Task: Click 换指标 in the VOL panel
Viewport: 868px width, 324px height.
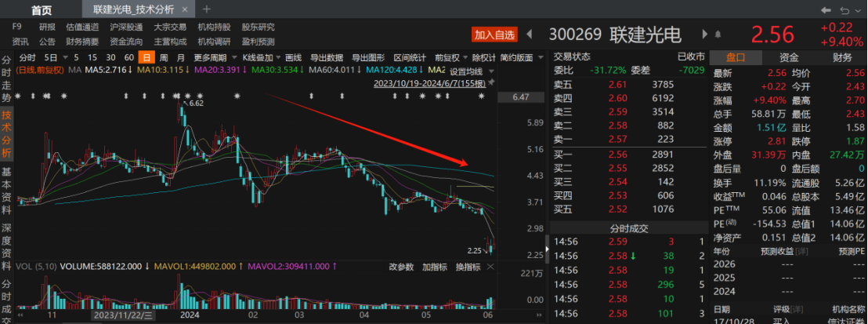Action: (x=468, y=267)
